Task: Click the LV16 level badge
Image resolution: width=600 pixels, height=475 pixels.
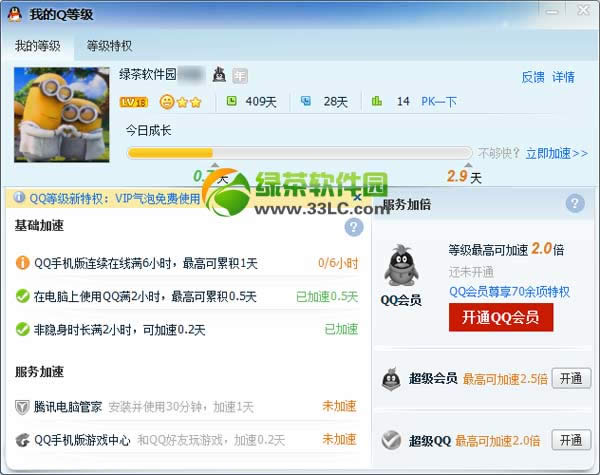Action: (x=134, y=102)
